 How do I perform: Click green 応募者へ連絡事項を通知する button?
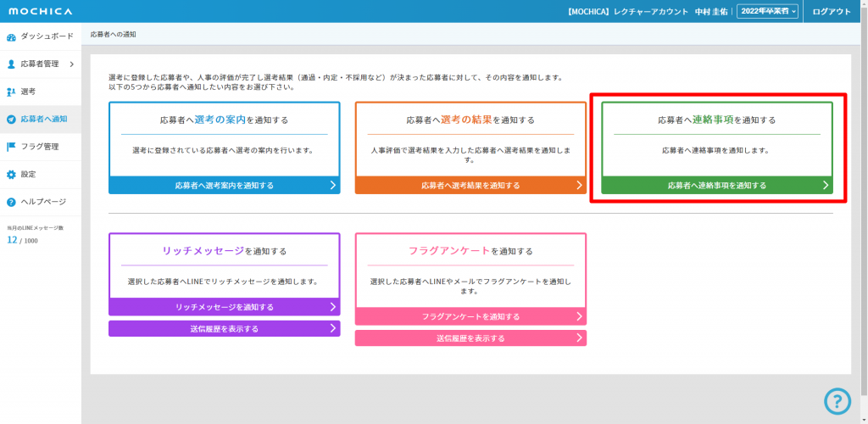tap(716, 185)
